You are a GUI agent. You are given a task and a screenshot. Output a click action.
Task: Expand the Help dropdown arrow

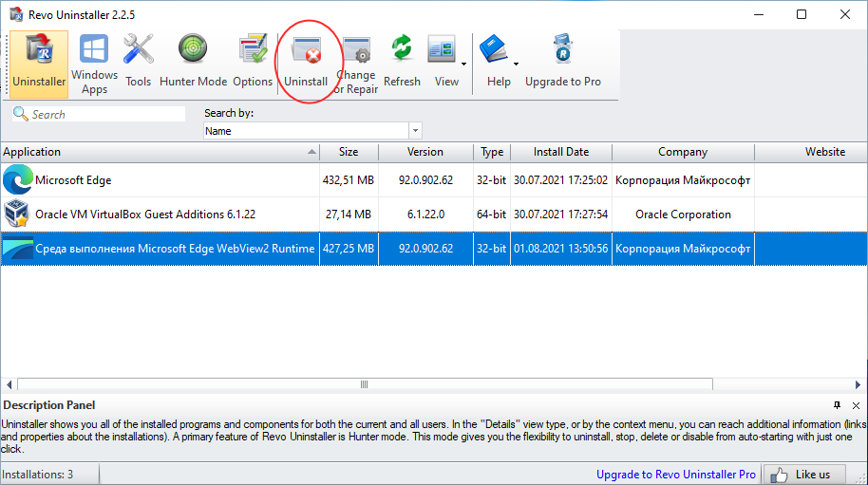516,65
